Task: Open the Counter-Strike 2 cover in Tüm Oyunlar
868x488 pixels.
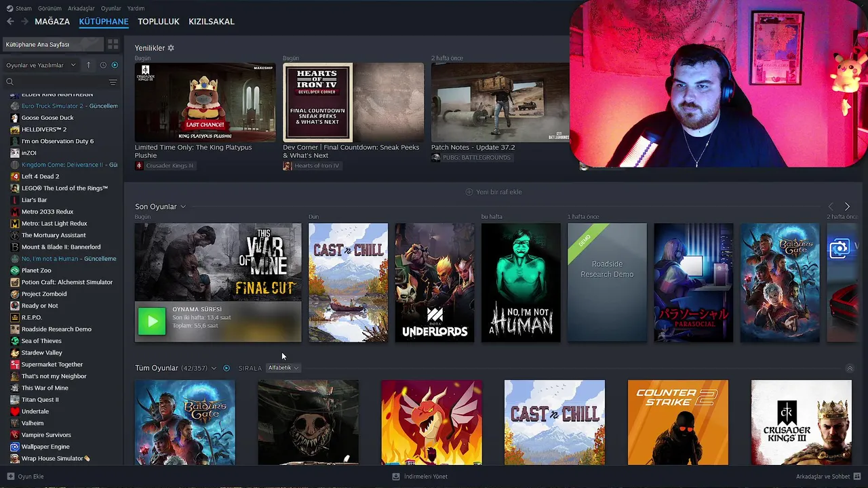Action: [678, 422]
